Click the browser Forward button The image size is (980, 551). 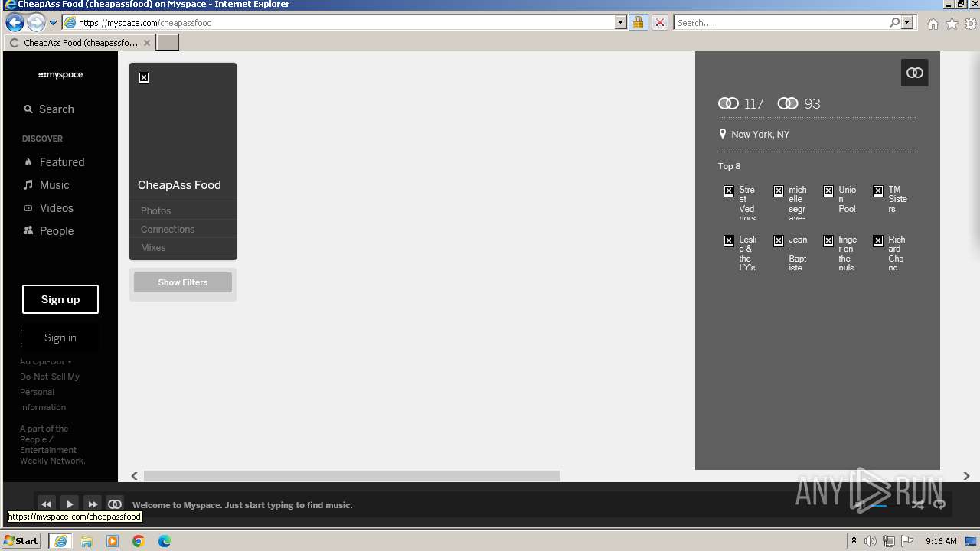[x=36, y=22]
